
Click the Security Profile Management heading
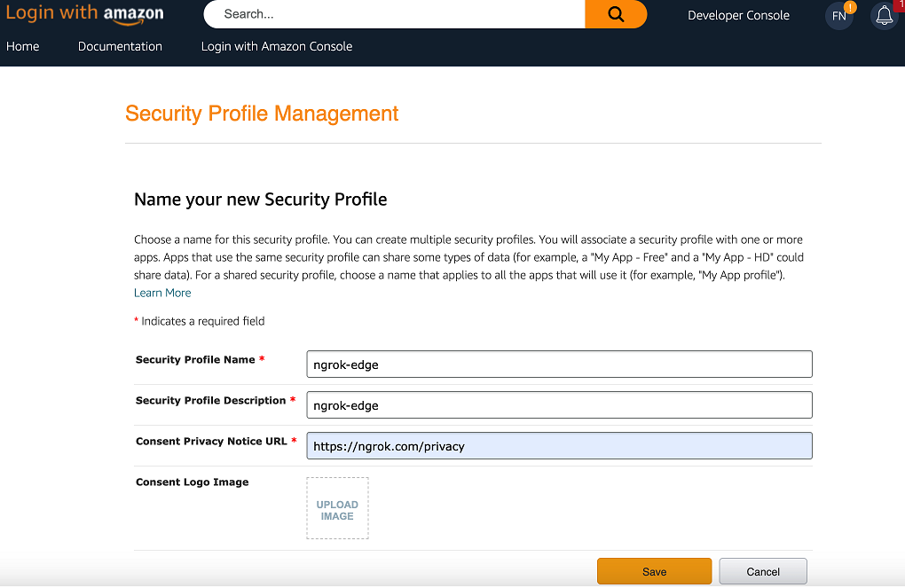pos(262,114)
